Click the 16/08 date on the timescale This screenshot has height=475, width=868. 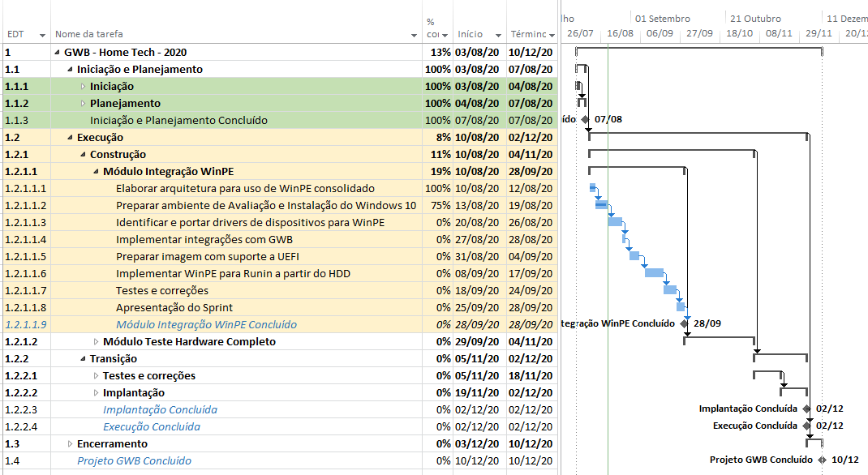620,33
